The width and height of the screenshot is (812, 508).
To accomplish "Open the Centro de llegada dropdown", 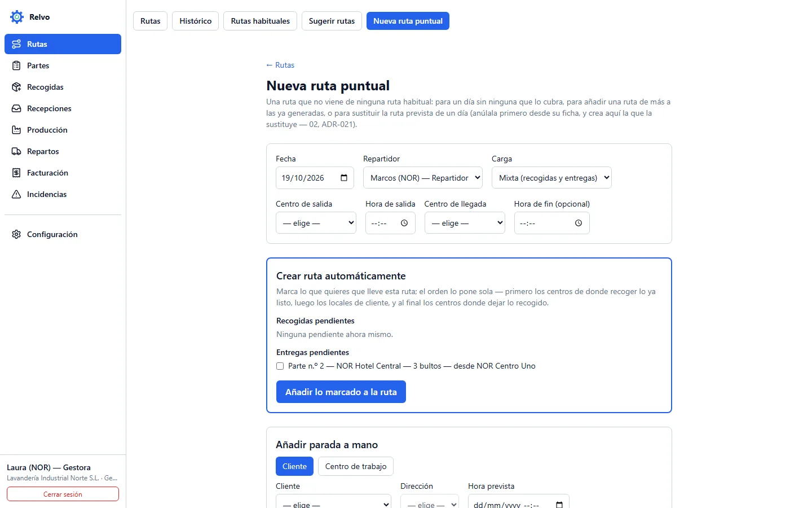I will 465,223.
